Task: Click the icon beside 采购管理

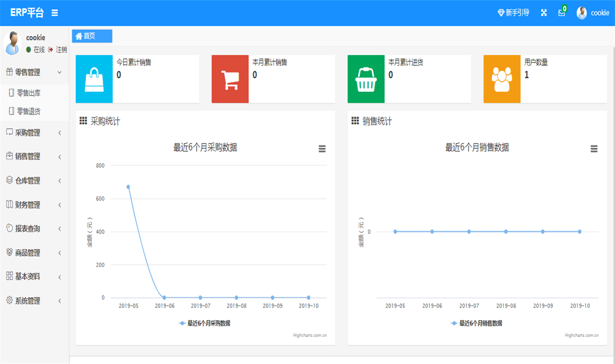Action: click(9, 132)
